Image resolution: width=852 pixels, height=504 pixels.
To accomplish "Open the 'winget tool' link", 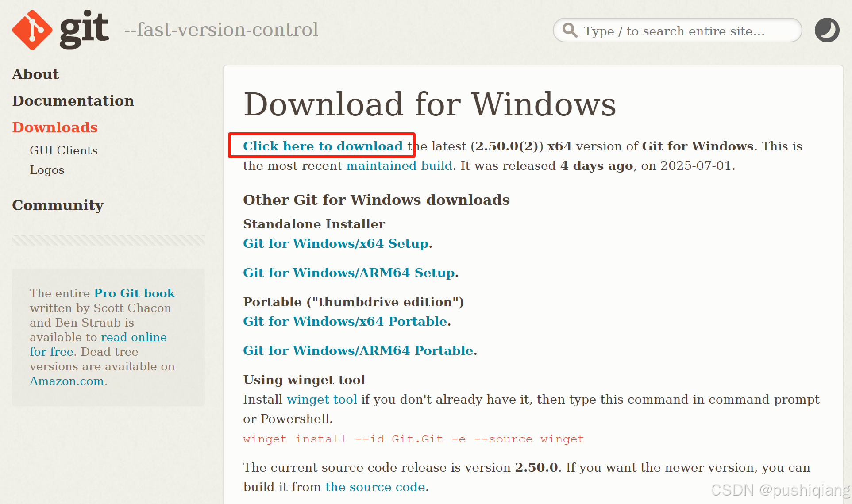I will click(322, 400).
